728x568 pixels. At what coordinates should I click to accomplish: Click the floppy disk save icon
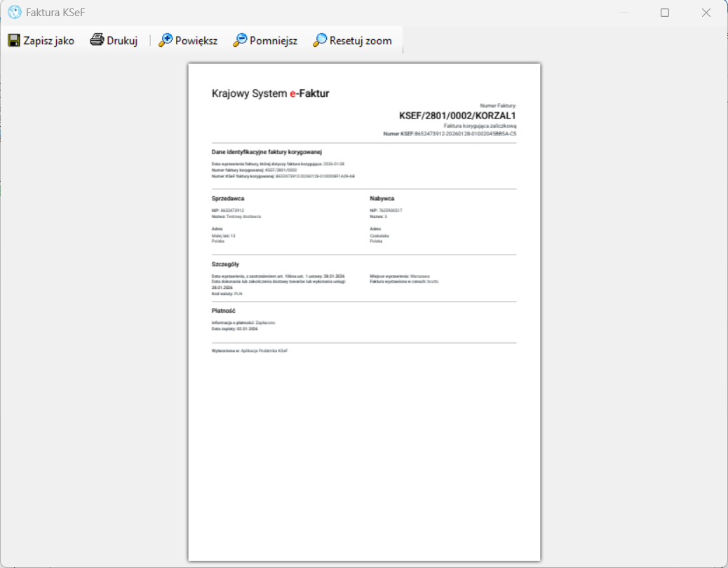pyautogui.click(x=14, y=41)
